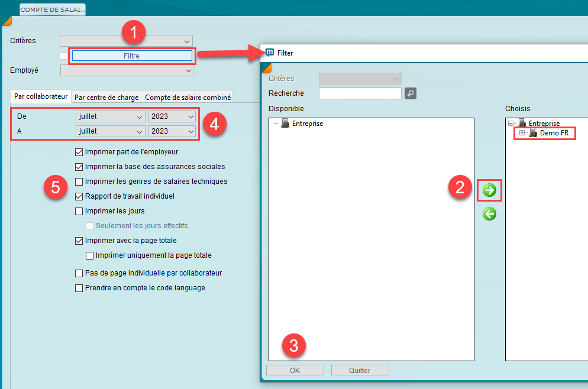The height and width of the screenshot is (389, 588).
Task: Click the Quitter button
Action: tap(360, 370)
